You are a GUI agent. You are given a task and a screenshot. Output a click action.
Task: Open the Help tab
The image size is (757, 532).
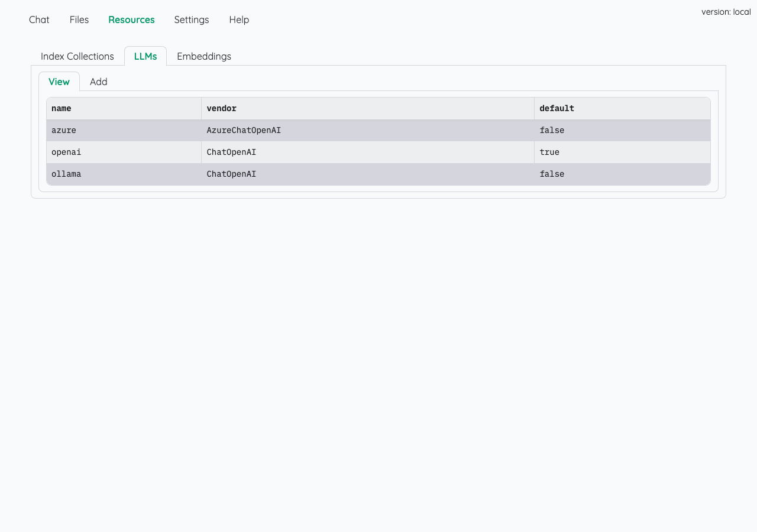(x=239, y=20)
